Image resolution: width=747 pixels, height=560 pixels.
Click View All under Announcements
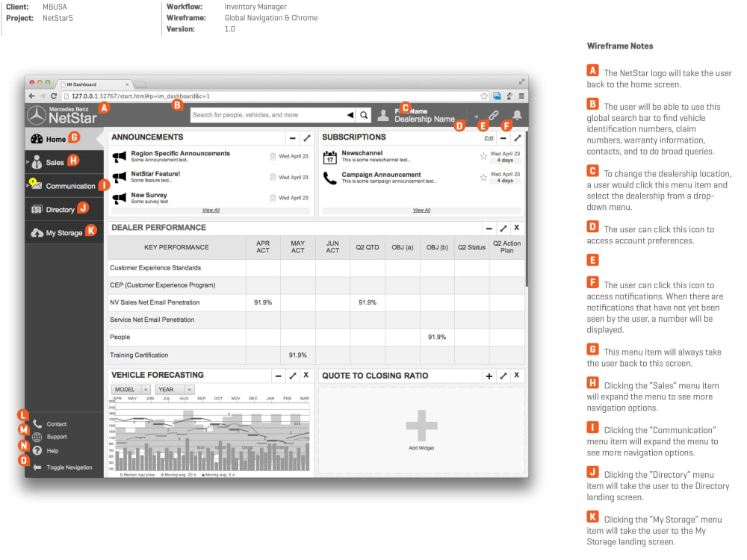211,210
